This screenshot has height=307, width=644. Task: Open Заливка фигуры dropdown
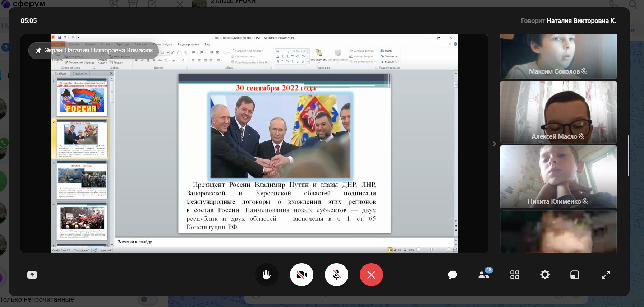click(363, 51)
